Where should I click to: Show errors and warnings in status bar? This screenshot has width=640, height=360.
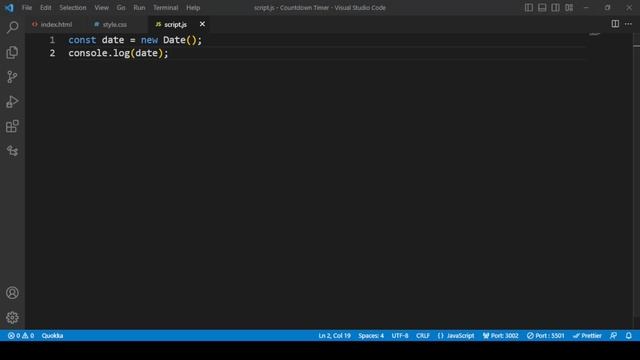(21, 336)
